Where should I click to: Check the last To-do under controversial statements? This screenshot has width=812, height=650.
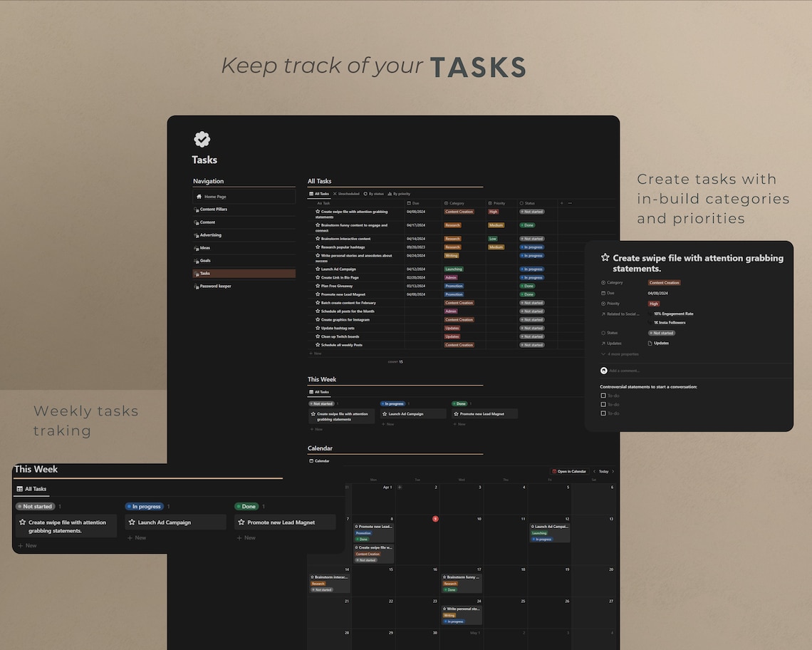603,413
